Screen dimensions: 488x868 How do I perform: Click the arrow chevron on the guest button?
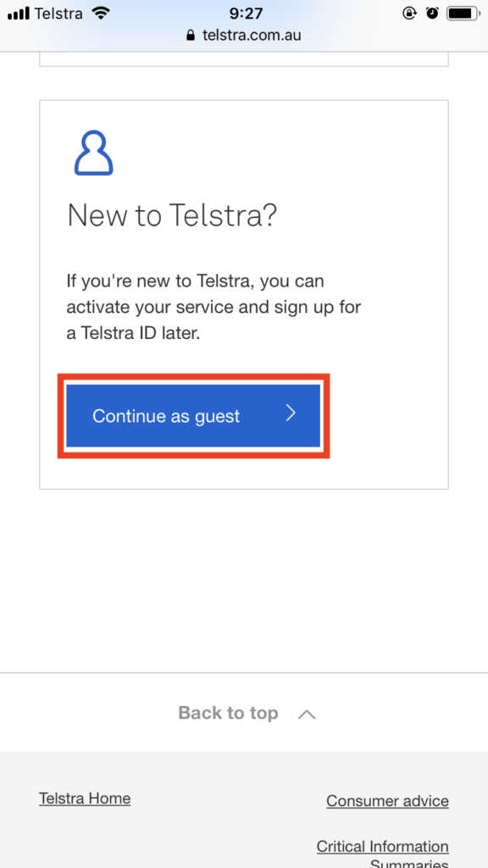291,413
